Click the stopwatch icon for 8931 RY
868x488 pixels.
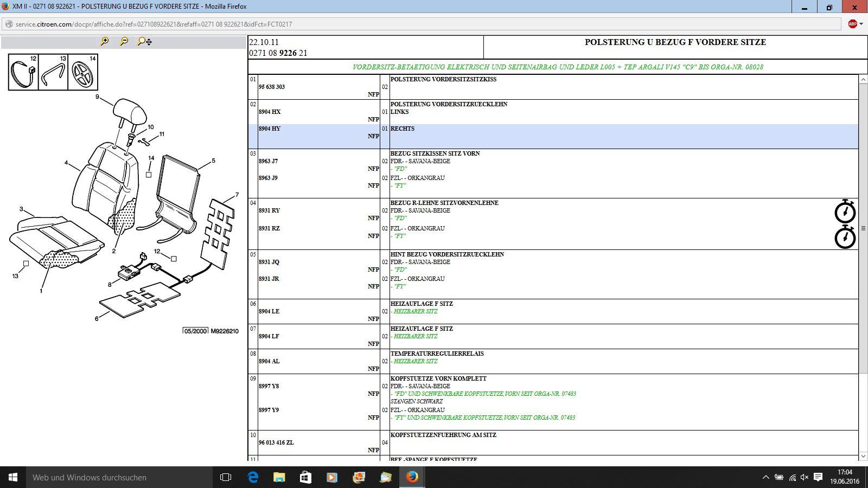point(845,211)
